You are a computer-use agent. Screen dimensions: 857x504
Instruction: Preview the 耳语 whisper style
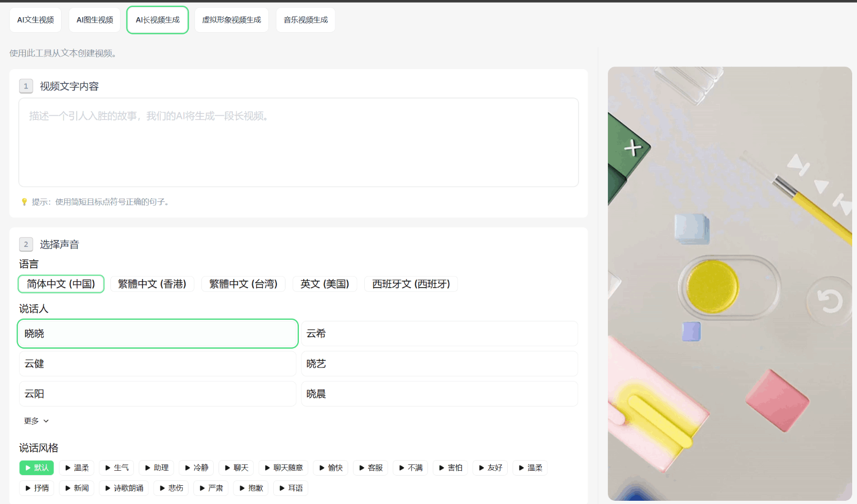pyautogui.click(x=290, y=488)
